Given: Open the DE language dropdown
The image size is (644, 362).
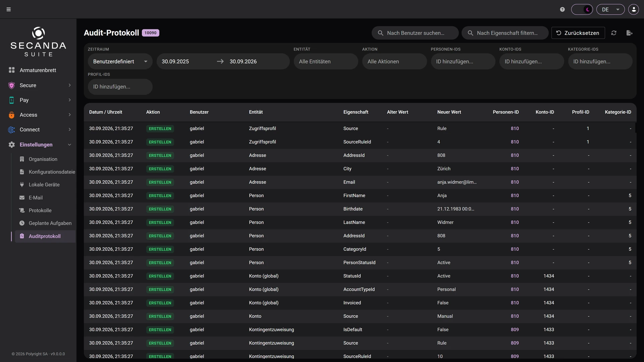Looking at the screenshot, I should (x=610, y=9).
